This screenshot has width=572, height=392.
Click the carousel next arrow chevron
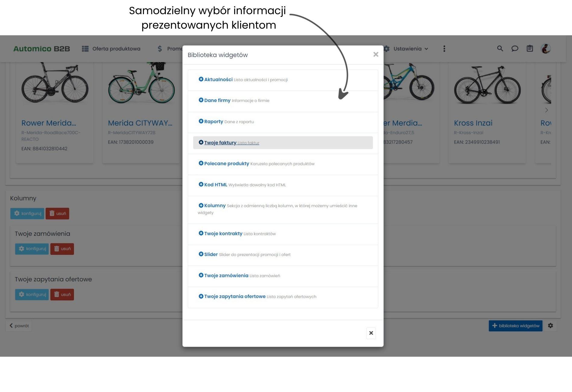point(546,110)
